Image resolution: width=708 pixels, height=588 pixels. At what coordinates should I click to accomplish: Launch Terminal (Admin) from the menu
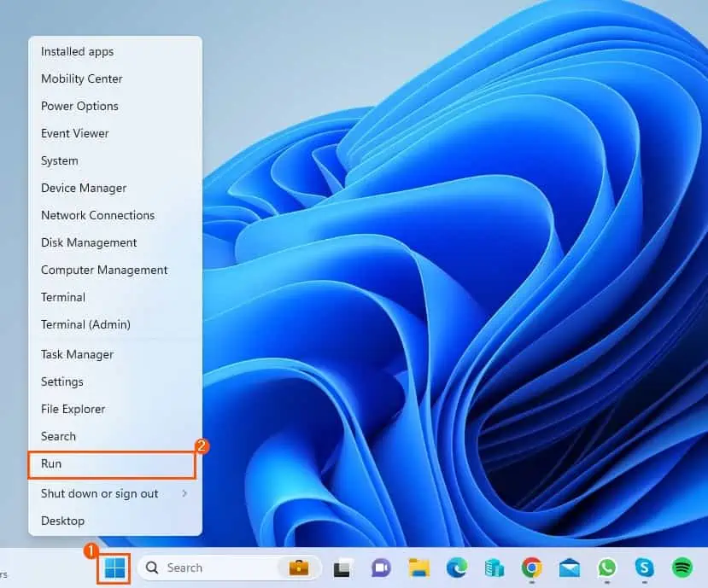click(85, 324)
